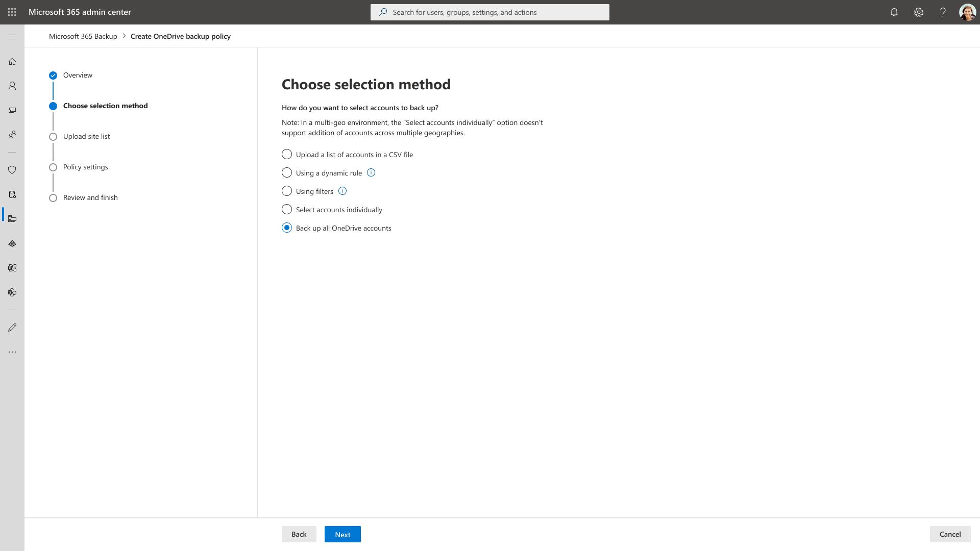Click the Choose selection method heading
The height and width of the screenshot is (551, 980).
click(366, 84)
